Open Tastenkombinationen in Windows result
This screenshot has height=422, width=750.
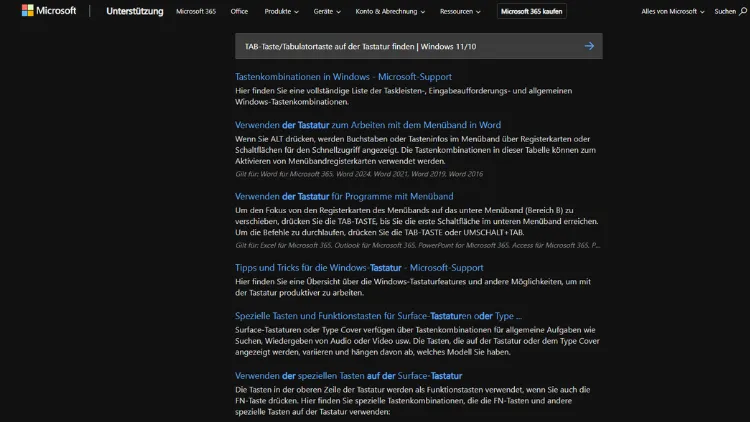tap(343, 77)
